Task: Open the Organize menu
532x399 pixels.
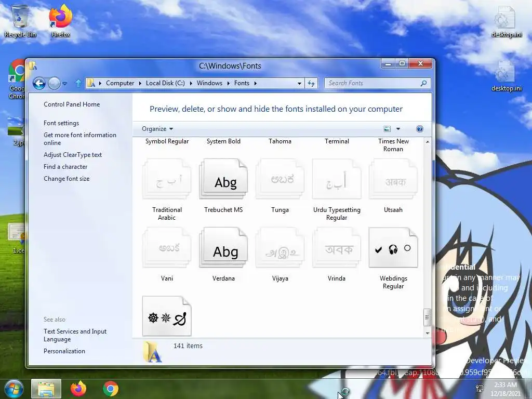Action: click(157, 129)
